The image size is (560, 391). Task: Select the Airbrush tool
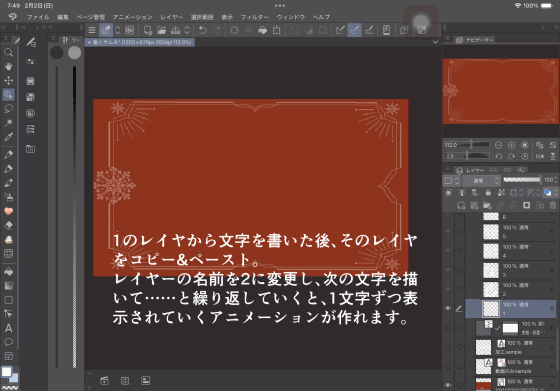pyautogui.click(x=8, y=197)
